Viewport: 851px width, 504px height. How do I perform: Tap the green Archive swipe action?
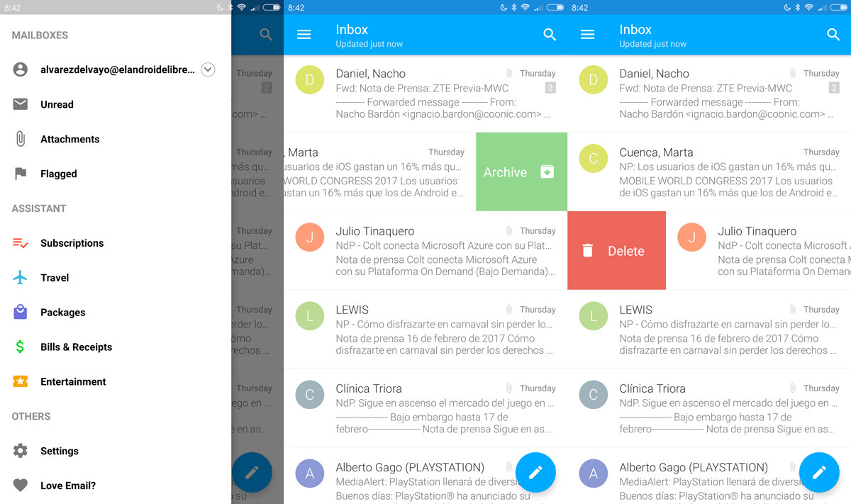click(x=521, y=172)
